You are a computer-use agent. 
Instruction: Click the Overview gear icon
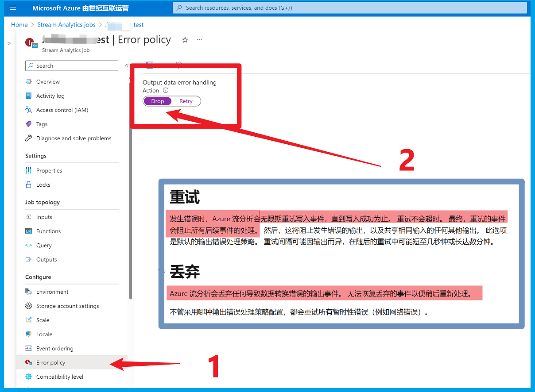(29, 82)
